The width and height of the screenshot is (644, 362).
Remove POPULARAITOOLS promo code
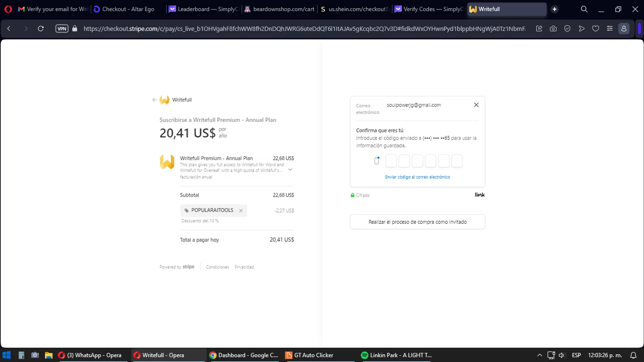241,210
